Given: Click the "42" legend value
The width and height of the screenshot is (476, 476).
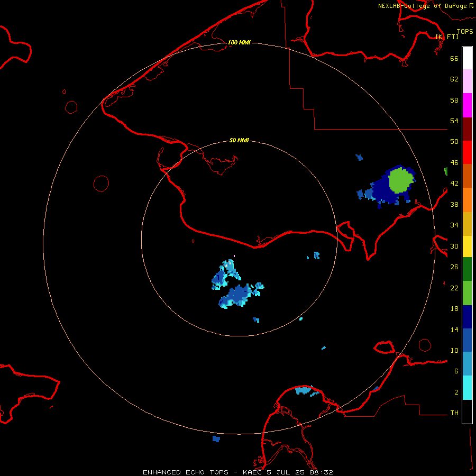Looking at the screenshot, I should [x=454, y=184].
